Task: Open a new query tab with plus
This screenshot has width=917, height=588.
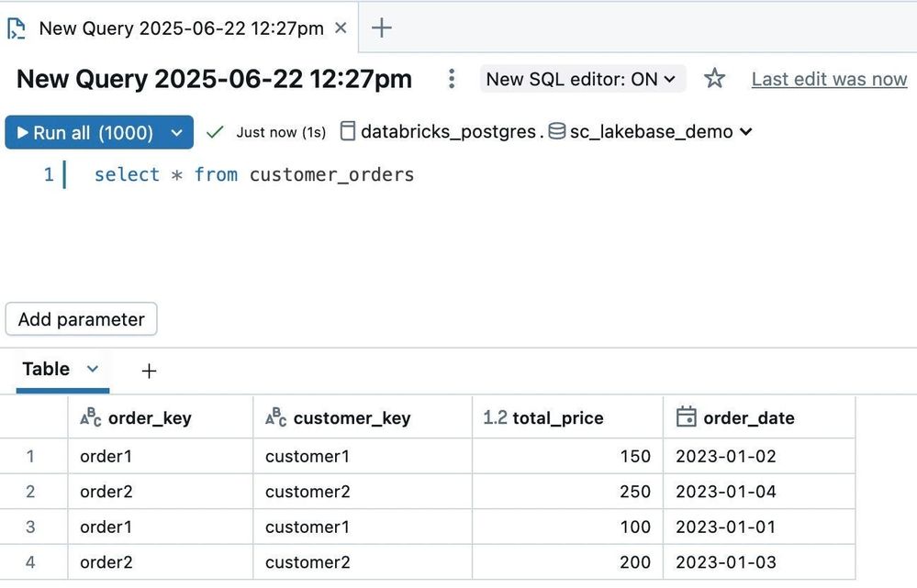Action: [382, 28]
